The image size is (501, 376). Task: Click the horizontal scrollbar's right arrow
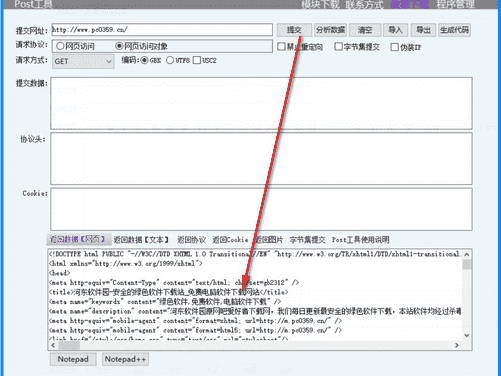tap(457, 345)
